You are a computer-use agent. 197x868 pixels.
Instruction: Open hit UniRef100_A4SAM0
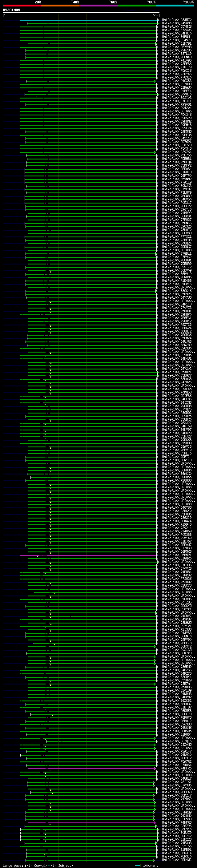click(177, 23)
